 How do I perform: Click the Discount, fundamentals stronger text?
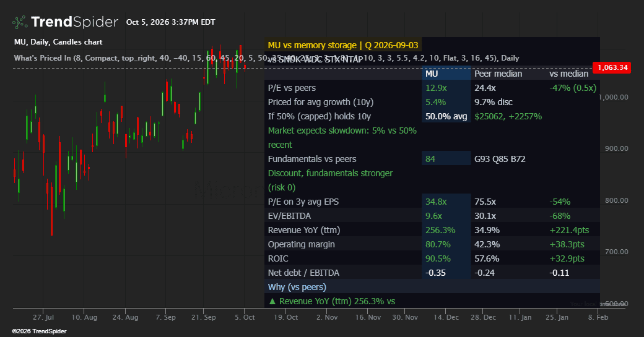click(x=330, y=181)
